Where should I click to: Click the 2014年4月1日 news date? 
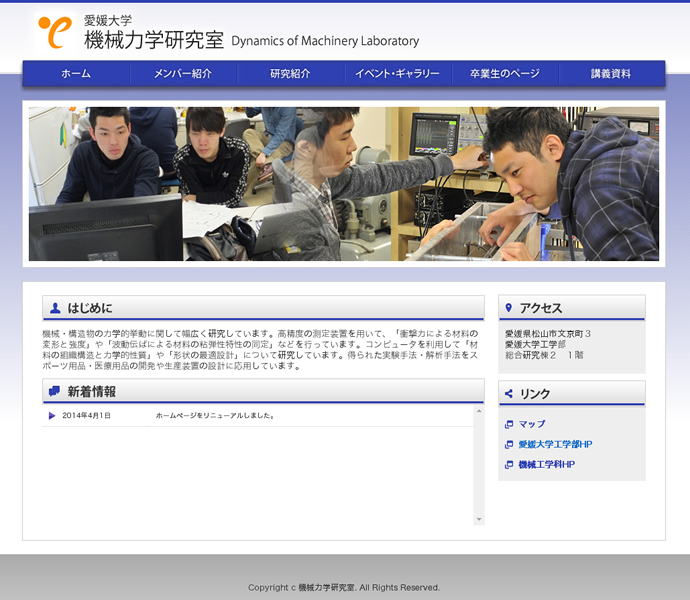coord(86,416)
